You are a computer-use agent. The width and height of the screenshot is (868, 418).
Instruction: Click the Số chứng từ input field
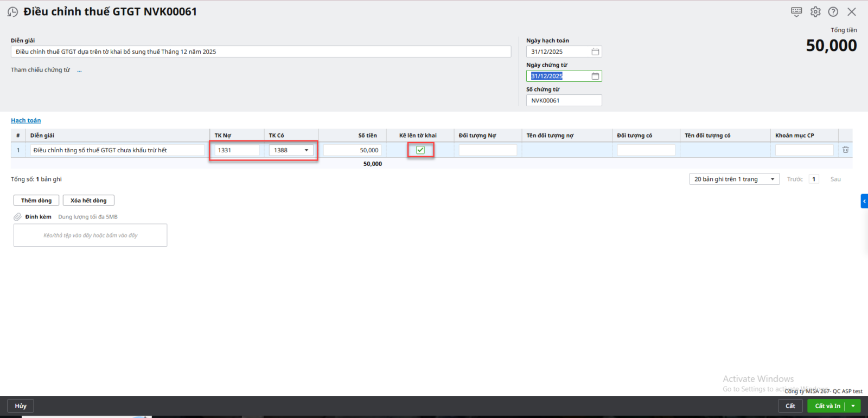[564, 100]
